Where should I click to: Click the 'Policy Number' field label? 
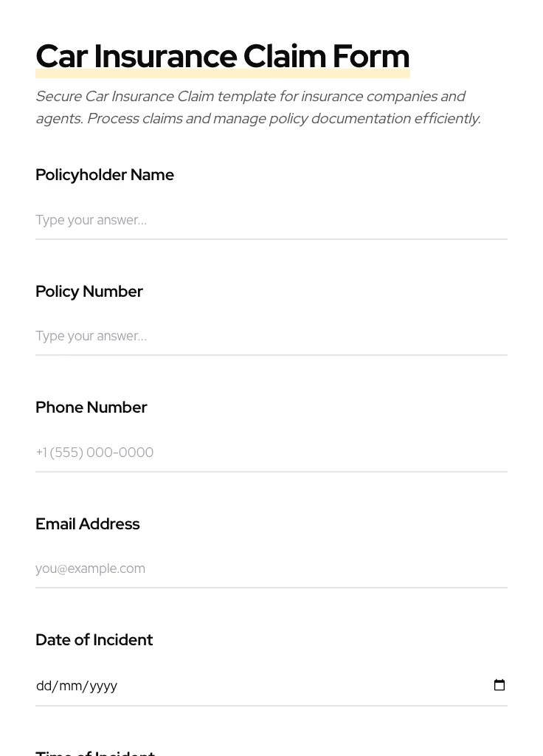[x=89, y=292]
